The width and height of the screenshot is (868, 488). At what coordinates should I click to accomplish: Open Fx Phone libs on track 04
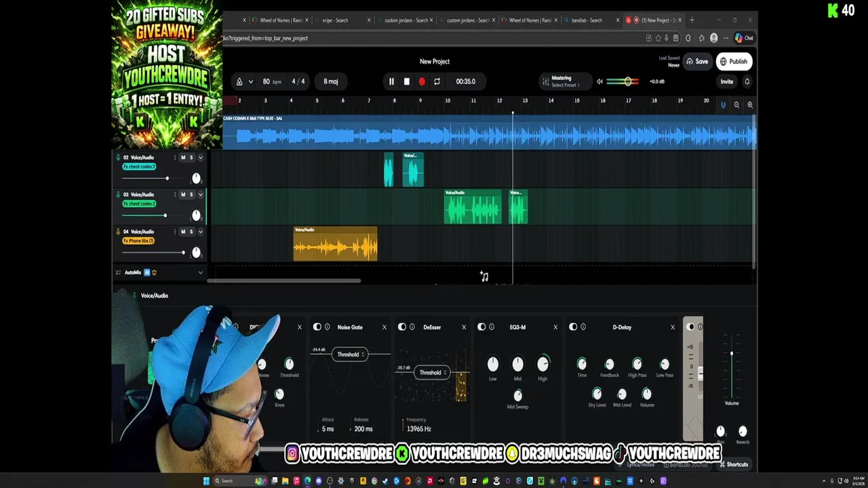click(x=138, y=241)
